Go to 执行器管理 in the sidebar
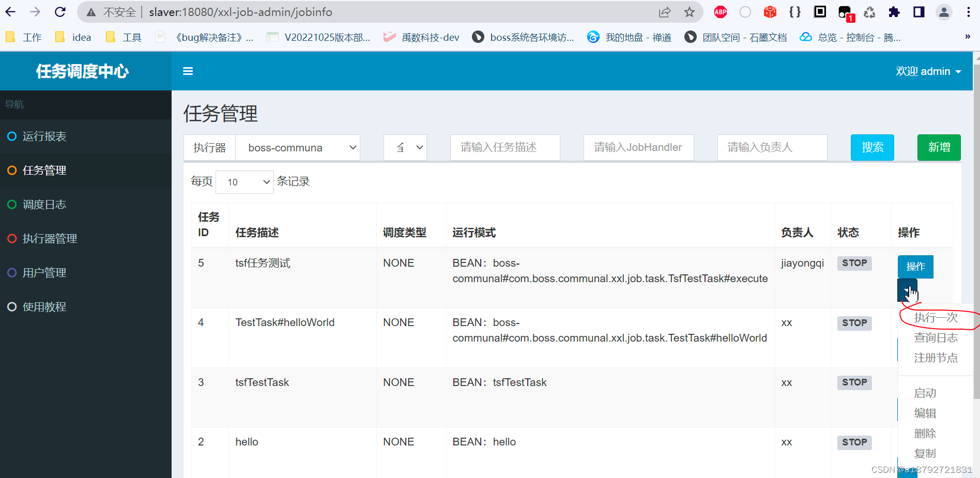 (x=86, y=239)
